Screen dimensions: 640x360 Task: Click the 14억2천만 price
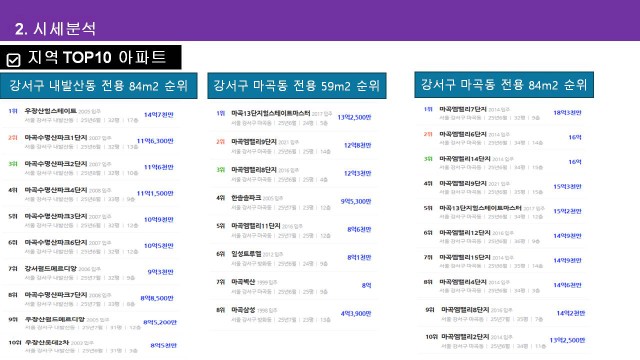571,313
